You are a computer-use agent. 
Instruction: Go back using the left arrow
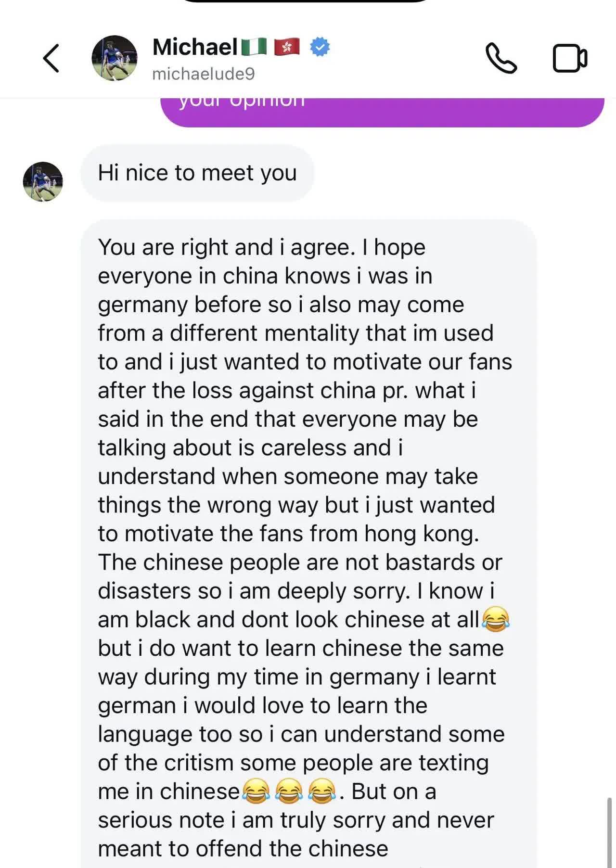(51, 58)
